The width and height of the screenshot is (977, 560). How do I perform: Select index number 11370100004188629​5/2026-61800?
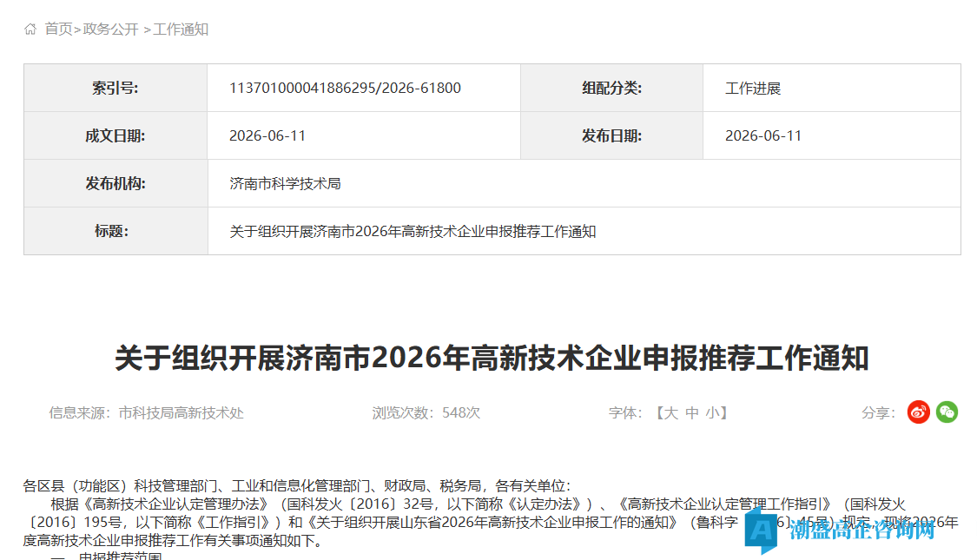pos(345,88)
